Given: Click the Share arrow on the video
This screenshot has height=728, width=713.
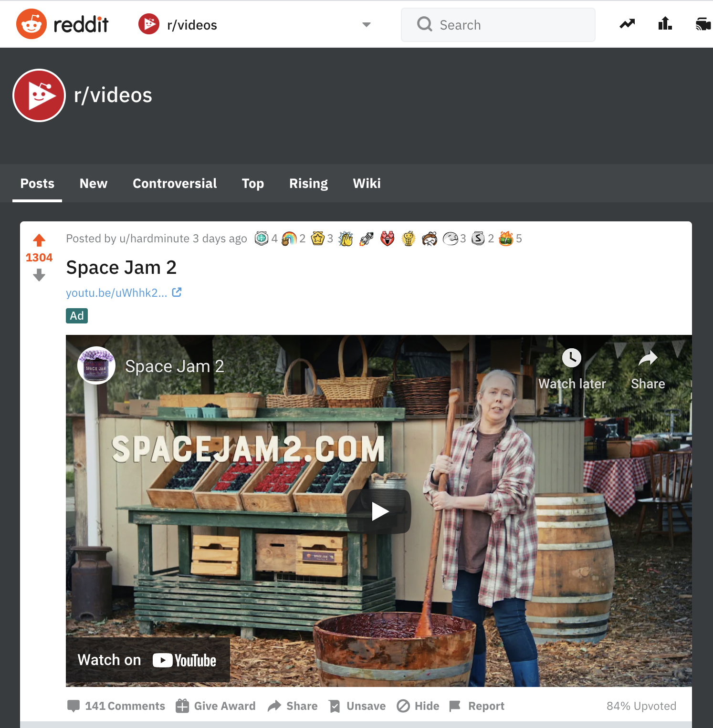Looking at the screenshot, I should 648,358.
